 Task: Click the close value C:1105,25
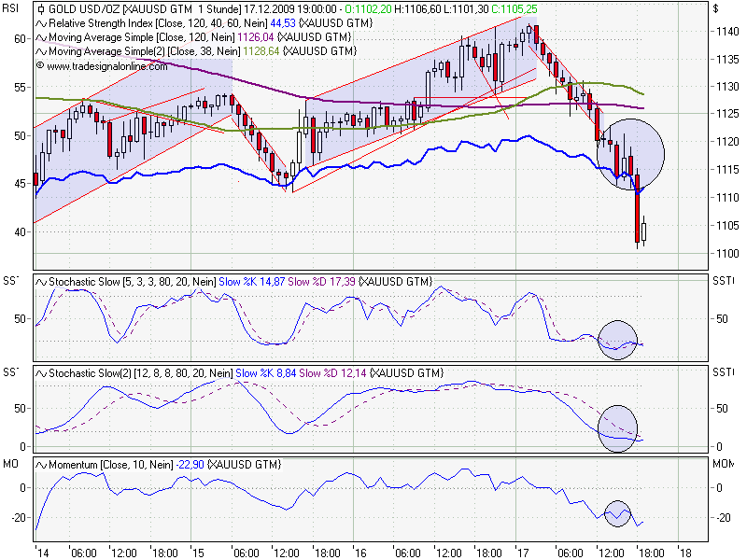513,9
